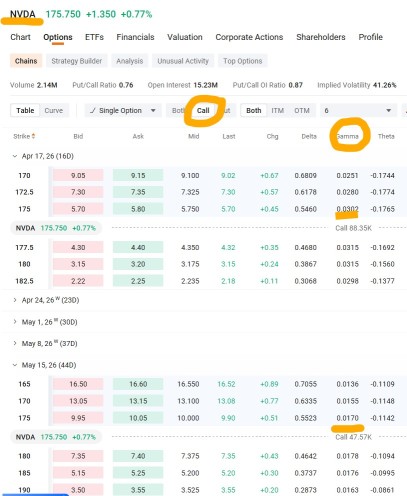Click the 9.05 bid for Apr 170 strike

78,175
